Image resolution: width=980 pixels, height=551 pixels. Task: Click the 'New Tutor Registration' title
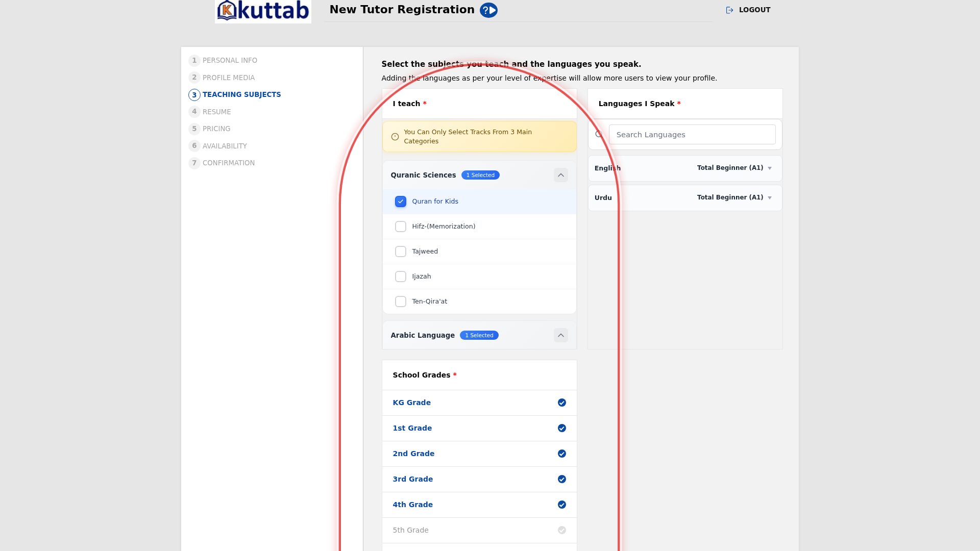click(402, 10)
